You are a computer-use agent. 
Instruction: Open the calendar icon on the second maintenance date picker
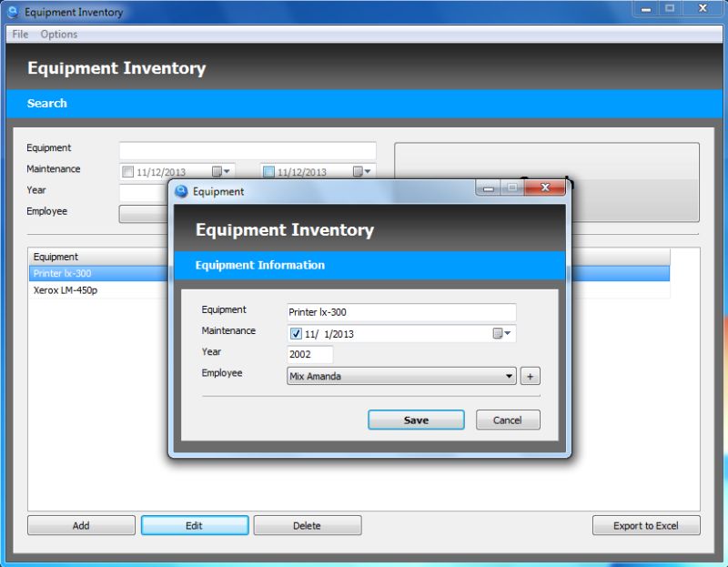click(x=357, y=169)
